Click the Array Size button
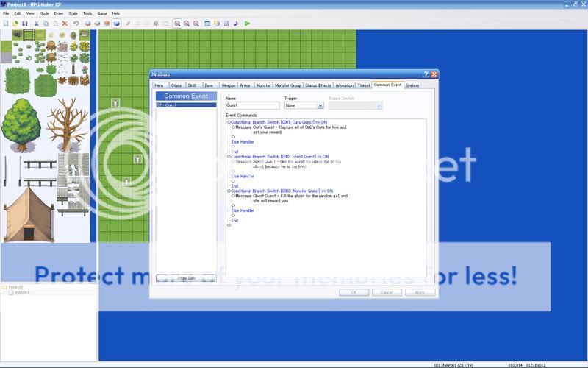 point(186,278)
